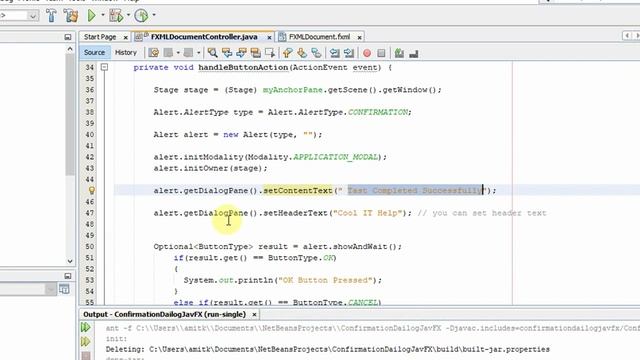
Task: Click the "OK Button Pressed" string
Action: [x=325, y=280]
